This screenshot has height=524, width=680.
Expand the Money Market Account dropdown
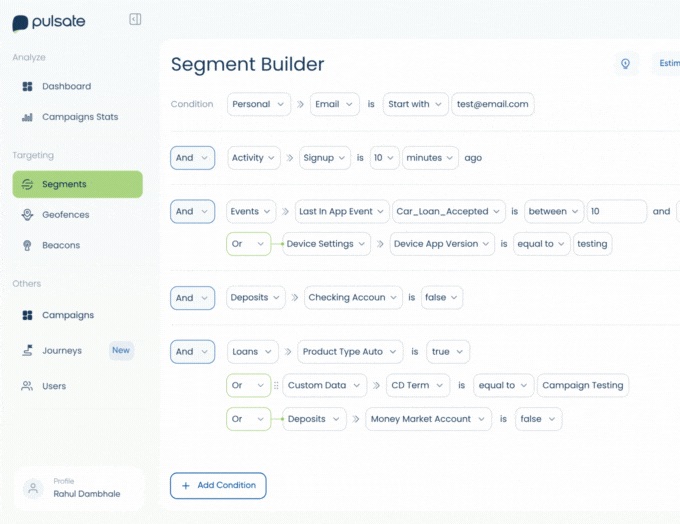click(x=428, y=419)
